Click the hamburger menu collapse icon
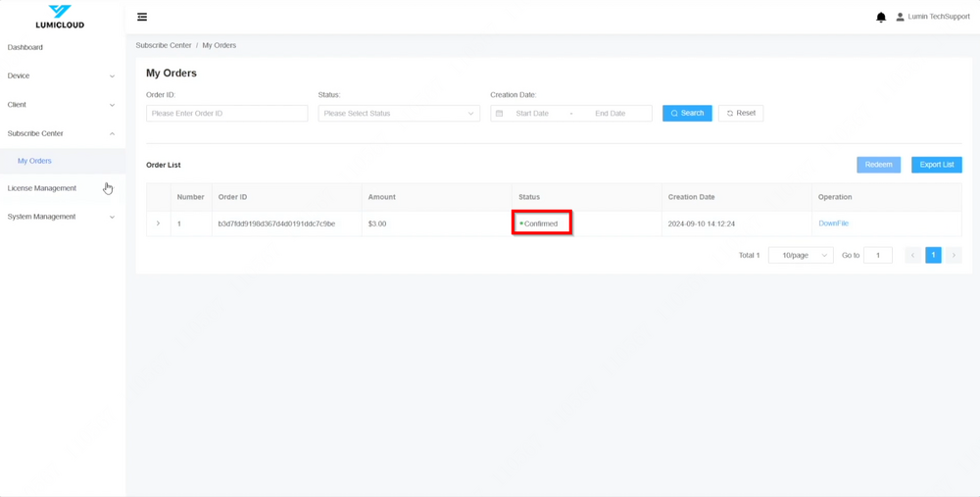 [x=142, y=17]
